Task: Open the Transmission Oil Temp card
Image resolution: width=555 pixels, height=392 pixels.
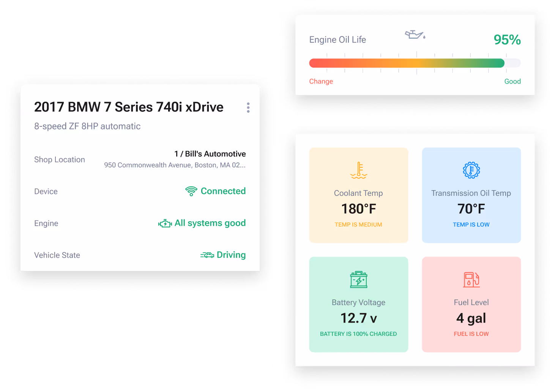Action: (x=471, y=195)
